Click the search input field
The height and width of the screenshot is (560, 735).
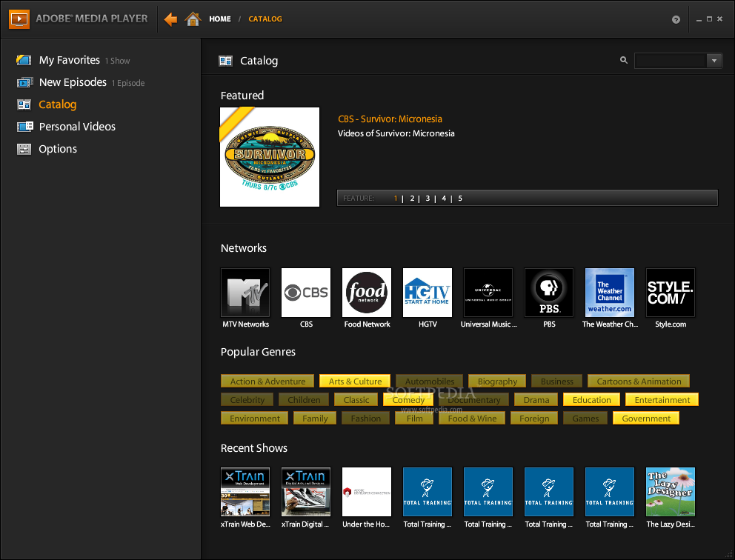pyautogui.click(x=671, y=61)
